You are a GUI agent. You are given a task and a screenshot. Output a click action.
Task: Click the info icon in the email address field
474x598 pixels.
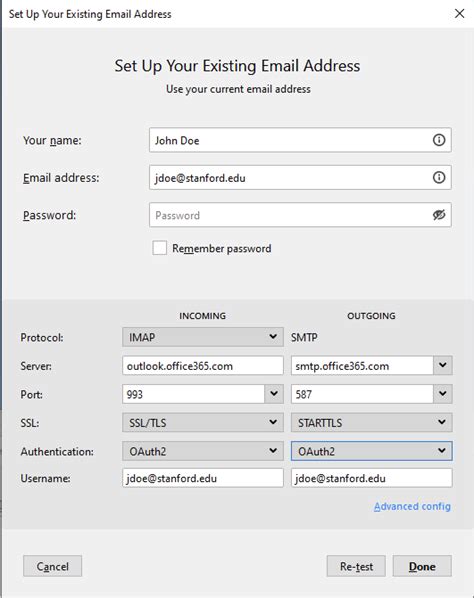point(439,177)
